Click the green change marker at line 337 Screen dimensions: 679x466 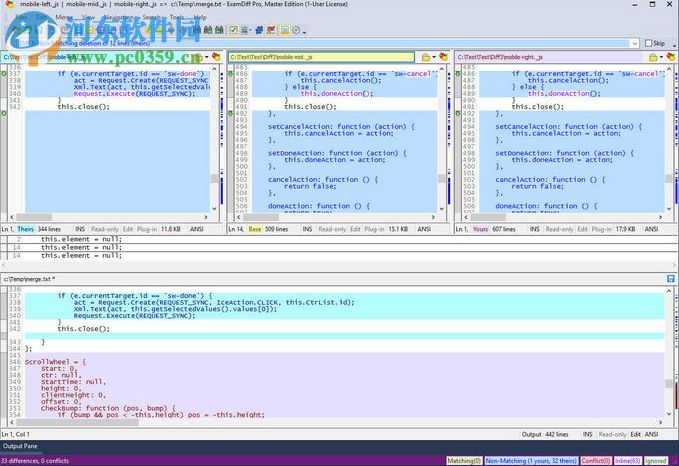point(4,73)
